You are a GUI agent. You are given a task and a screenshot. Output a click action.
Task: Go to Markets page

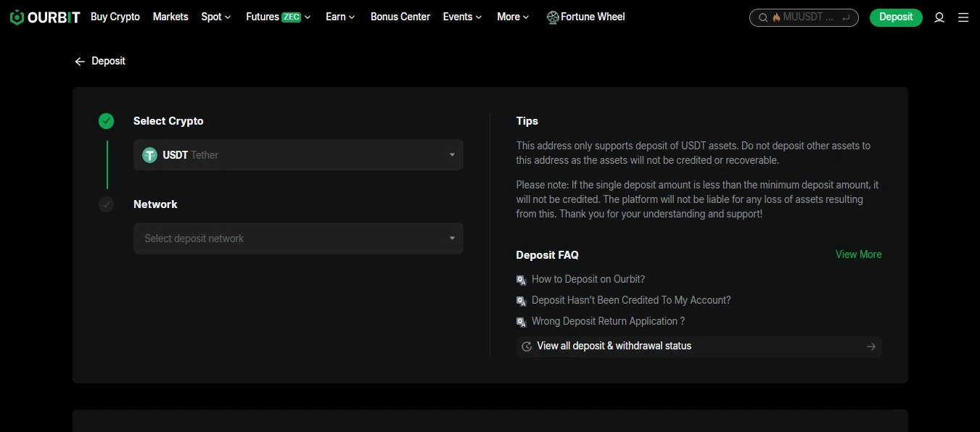click(x=170, y=17)
